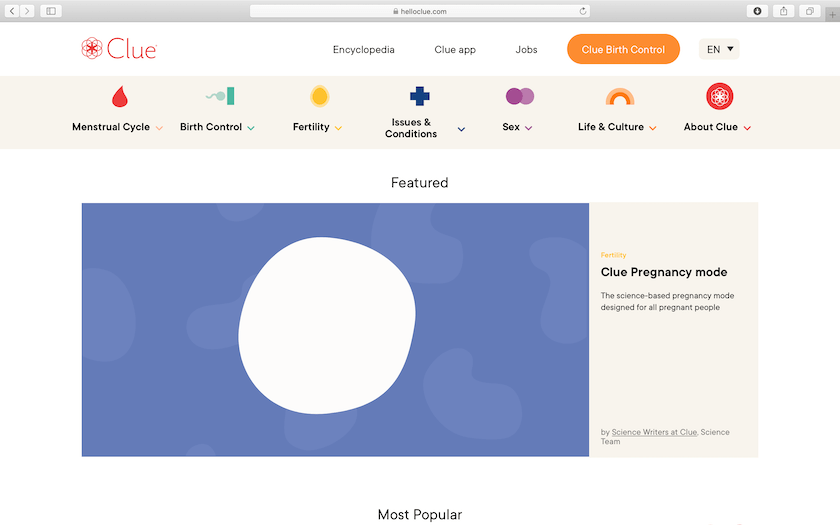Open the Sex menu label
The width and height of the screenshot is (840, 525).
[x=511, y=127]
